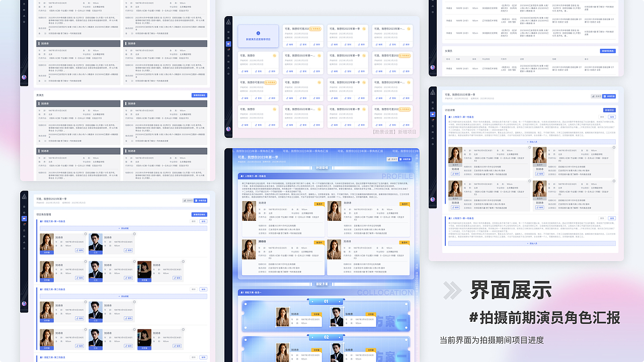Image resolution: width=644 pixels, height=362 pixels.
Task: Click edit on first actress card in 第一档备选
Action: click(79, 250)
